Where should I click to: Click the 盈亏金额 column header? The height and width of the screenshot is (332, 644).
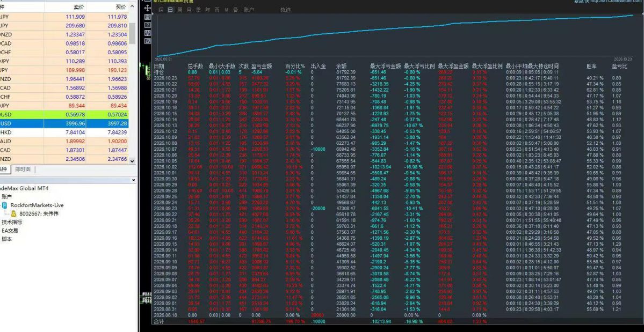[x=262, y=66]
